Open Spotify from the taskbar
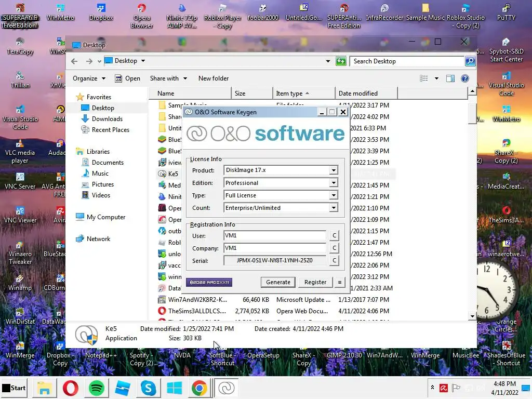This screenshot has width=532, height=399. point(96,388)
